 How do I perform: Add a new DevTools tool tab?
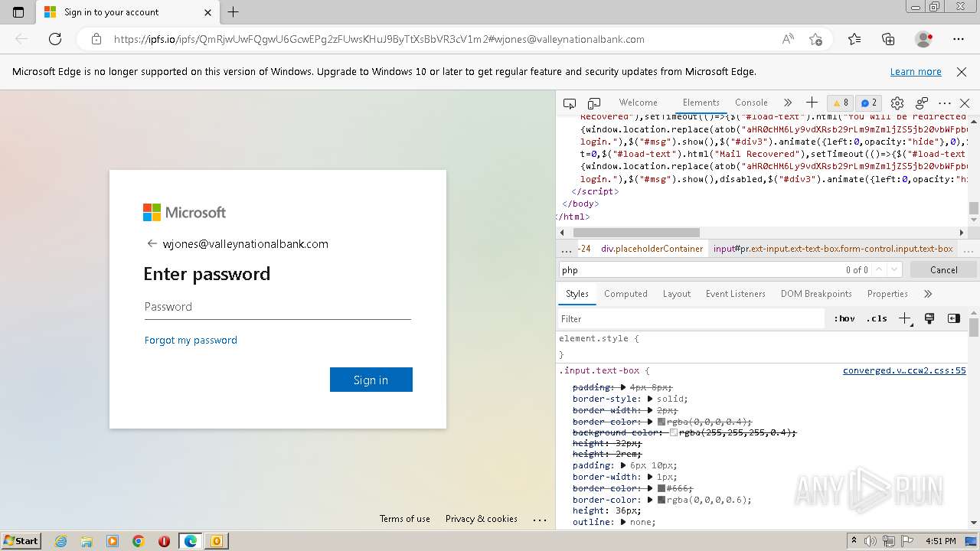pyautogui.click(x=812, y=103)
